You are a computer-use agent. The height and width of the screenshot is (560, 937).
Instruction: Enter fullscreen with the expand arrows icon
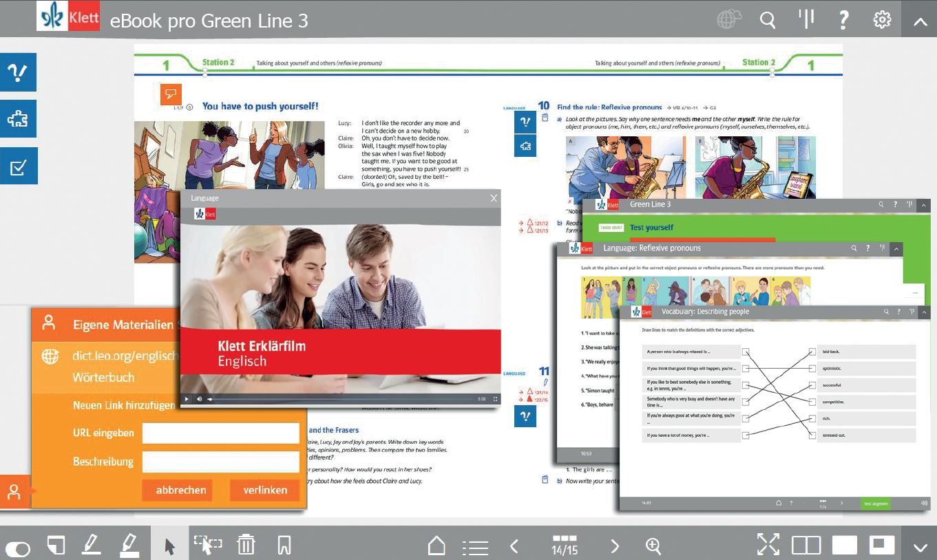click(768, 543)
